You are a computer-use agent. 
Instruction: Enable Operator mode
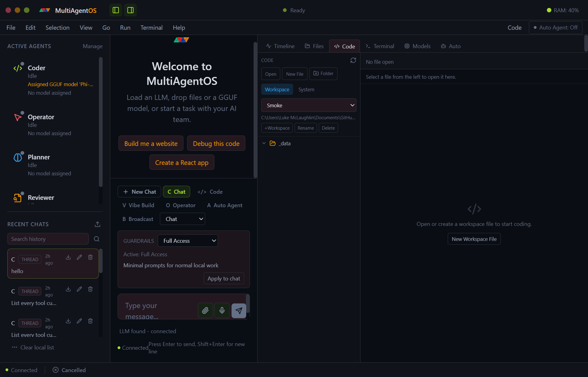[x=181, y=205]
